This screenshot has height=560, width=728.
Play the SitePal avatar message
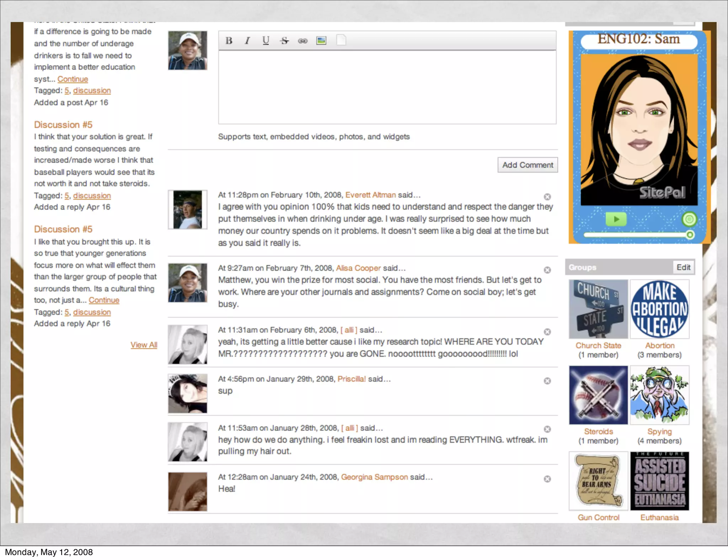[x=616, y=219]
